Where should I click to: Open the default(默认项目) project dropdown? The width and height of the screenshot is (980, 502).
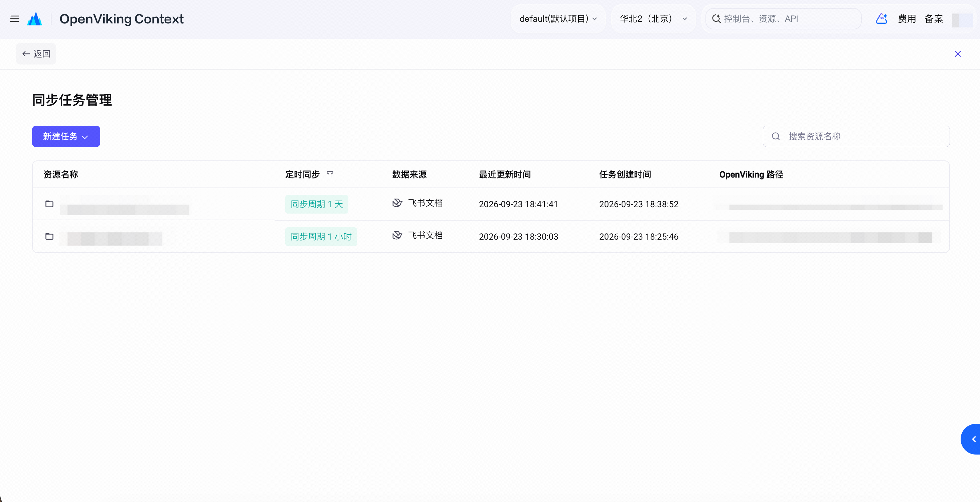pos(558,19)
